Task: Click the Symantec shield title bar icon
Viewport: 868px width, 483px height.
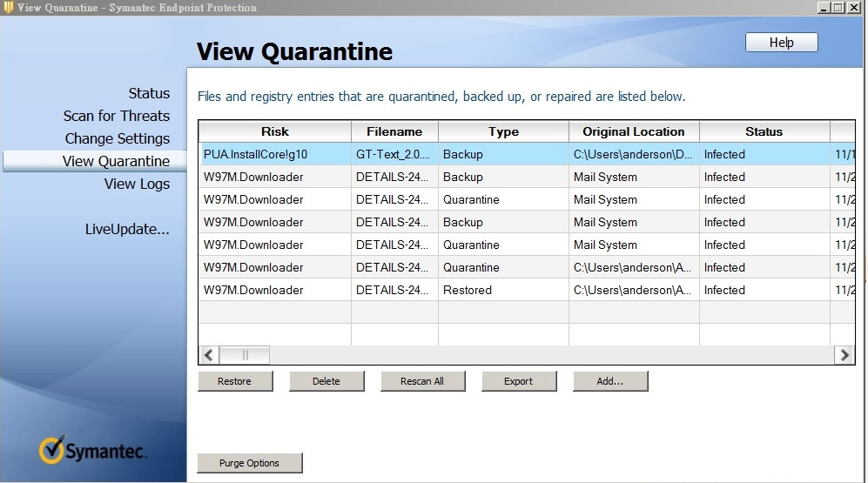Action: point(8,7)
